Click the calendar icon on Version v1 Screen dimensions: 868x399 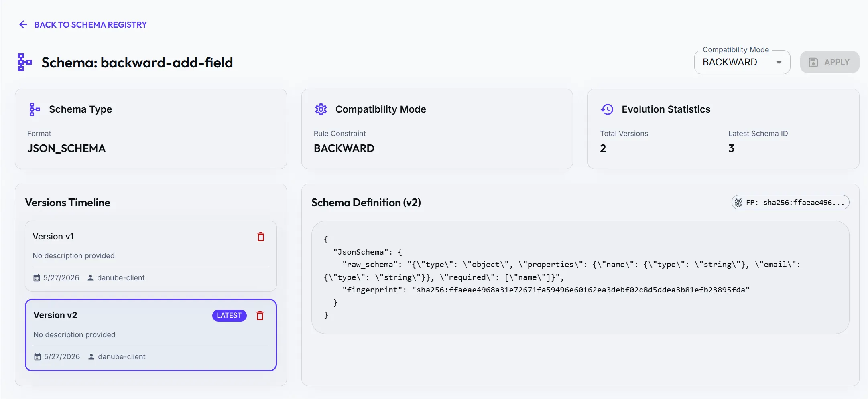click(x=37, y=278)
